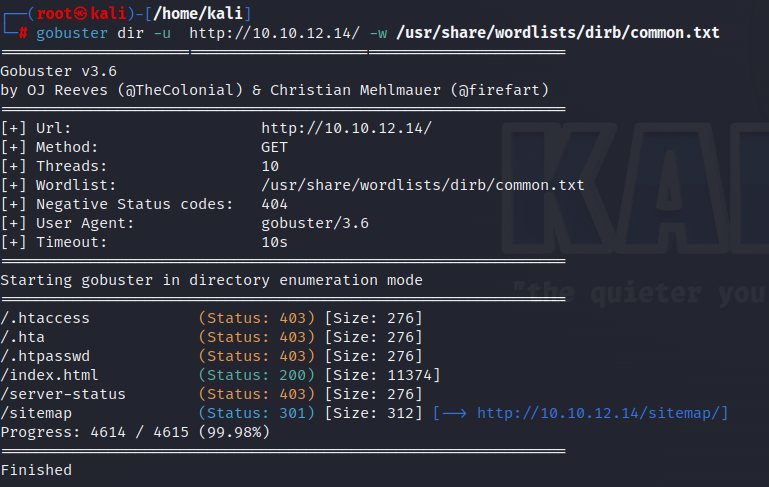
Task: Click the /.htpasswd result entry
Action: point(45,356)
